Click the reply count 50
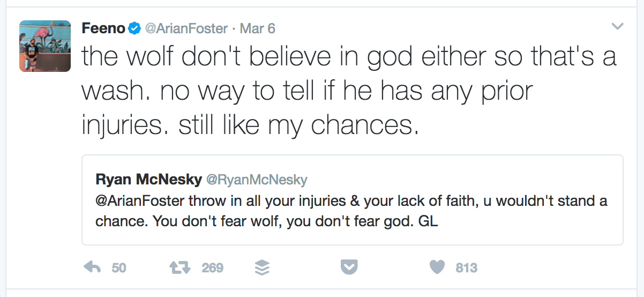The image size is (644, 297). click(x=119, y=268)
